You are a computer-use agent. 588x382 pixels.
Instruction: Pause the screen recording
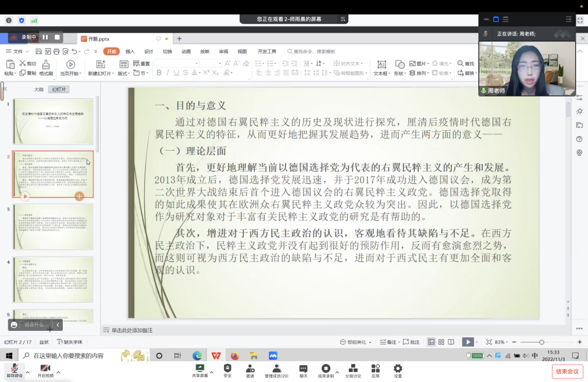45,37
